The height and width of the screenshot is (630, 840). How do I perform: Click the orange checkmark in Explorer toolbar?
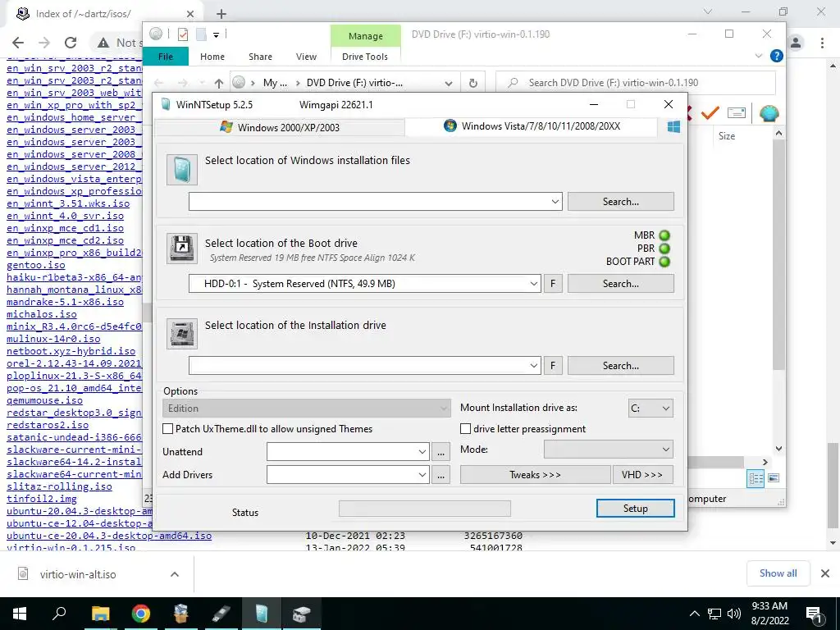pos(710,113)
